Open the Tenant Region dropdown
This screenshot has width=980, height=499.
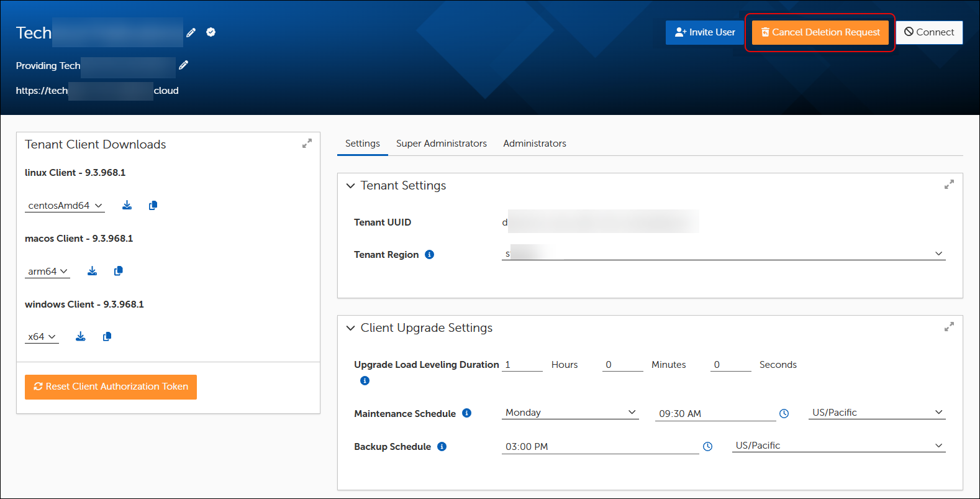click(724, 254)
